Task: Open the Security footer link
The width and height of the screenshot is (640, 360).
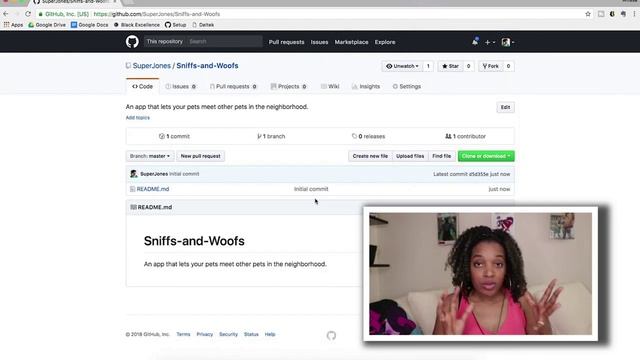Action: pos(228,334)
